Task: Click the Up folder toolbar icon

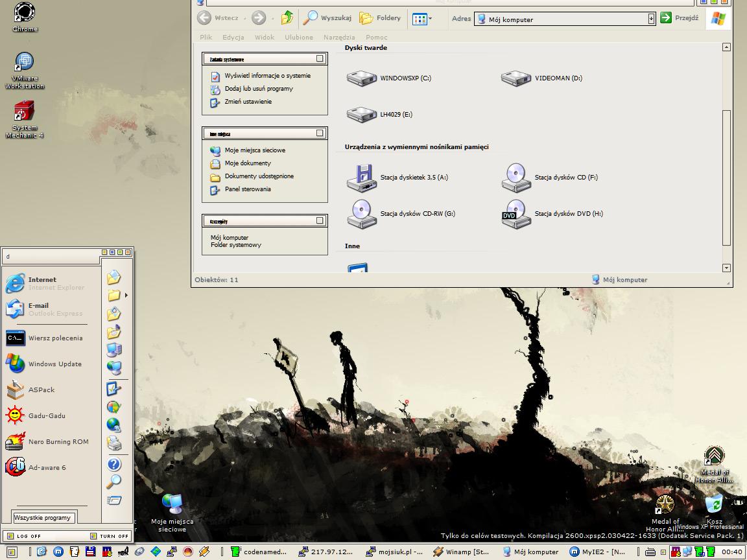Action: click(287, 18)
